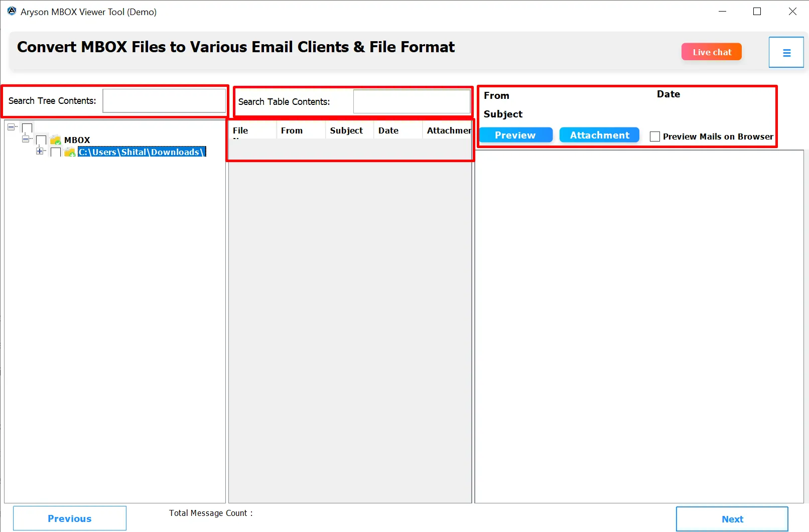Click the Downloads path folder icon
The height and width of the screenshot is (532, 809).
(x=70, y=152)
